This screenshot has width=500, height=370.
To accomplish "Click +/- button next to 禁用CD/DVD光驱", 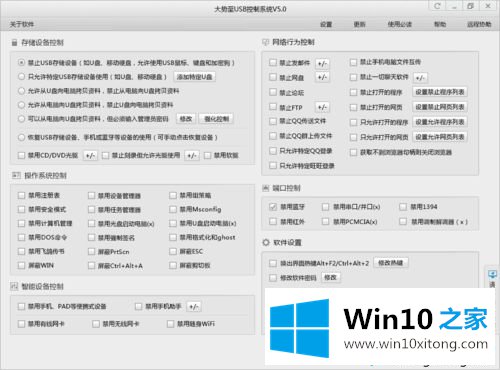I will click(x=90, y=156).
